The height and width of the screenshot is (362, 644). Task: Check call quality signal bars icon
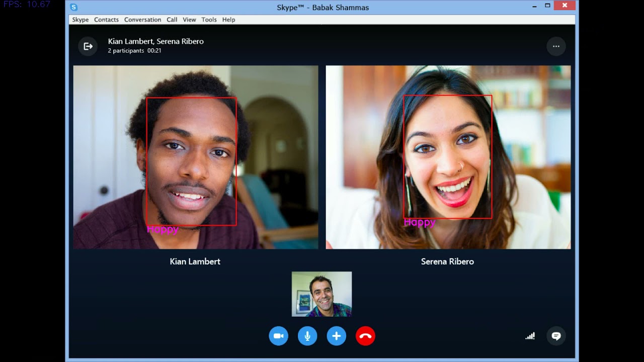(x=530, y=336)
